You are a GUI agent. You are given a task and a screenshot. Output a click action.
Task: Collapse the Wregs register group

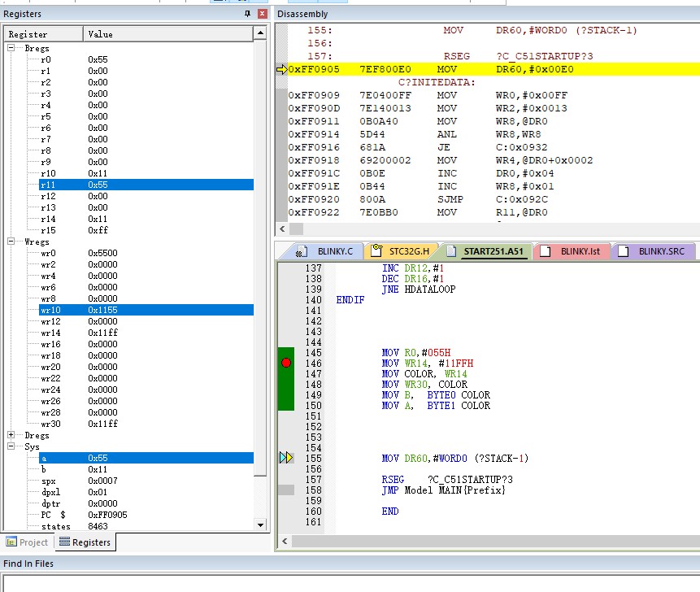pos(11,242)
